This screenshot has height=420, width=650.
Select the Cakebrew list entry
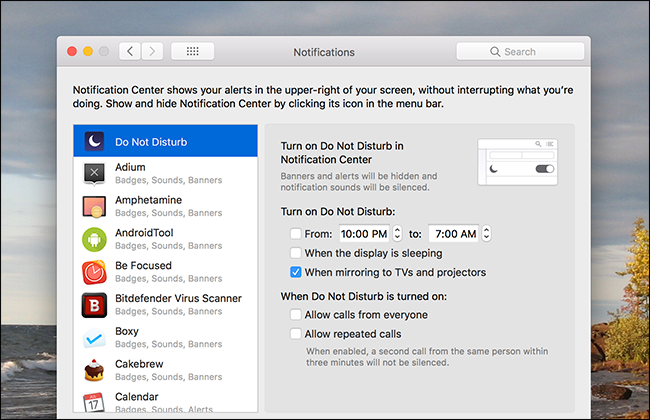point(165,370)
